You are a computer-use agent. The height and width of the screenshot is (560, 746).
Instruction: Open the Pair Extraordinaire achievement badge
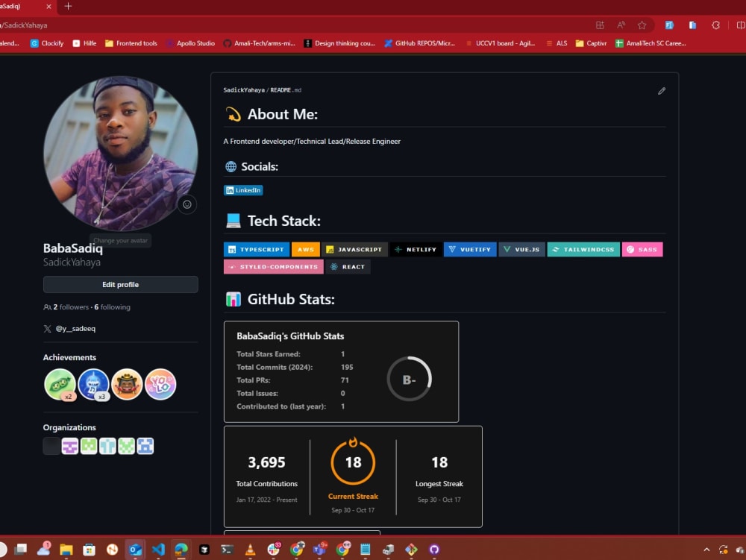tap(60, 384)
